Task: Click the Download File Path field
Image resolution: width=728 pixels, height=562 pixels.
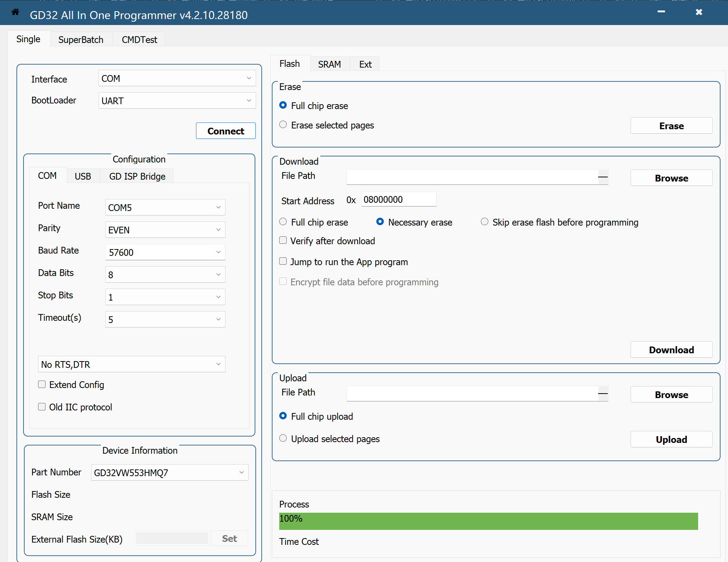Action: click(x=472, y=177)
